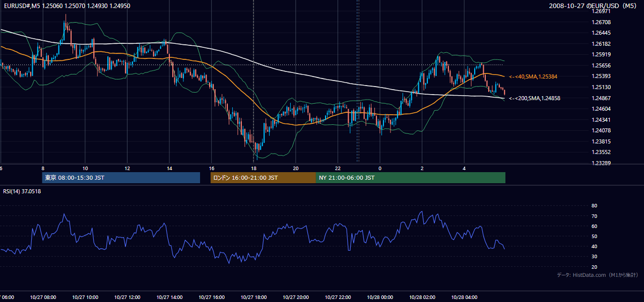The image size is (644, 302).
Task: Select the 10/28 04:00 bottom date label
Action: click(464, 297)
